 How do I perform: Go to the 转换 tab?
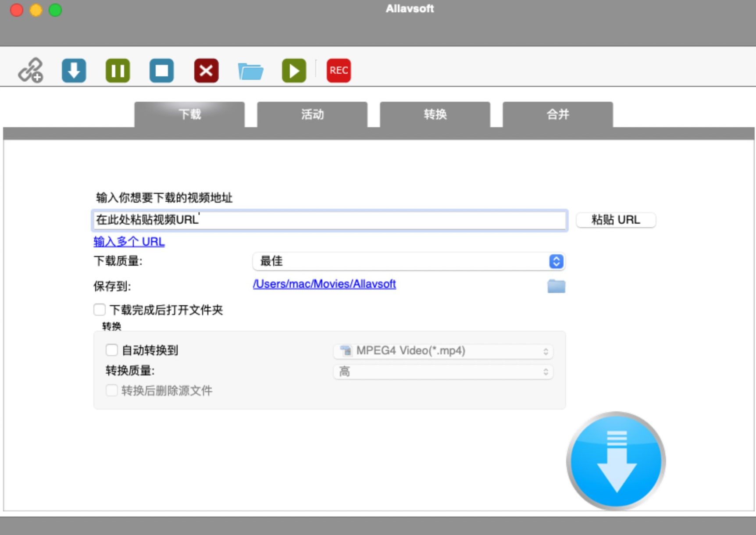coord(435,114)
